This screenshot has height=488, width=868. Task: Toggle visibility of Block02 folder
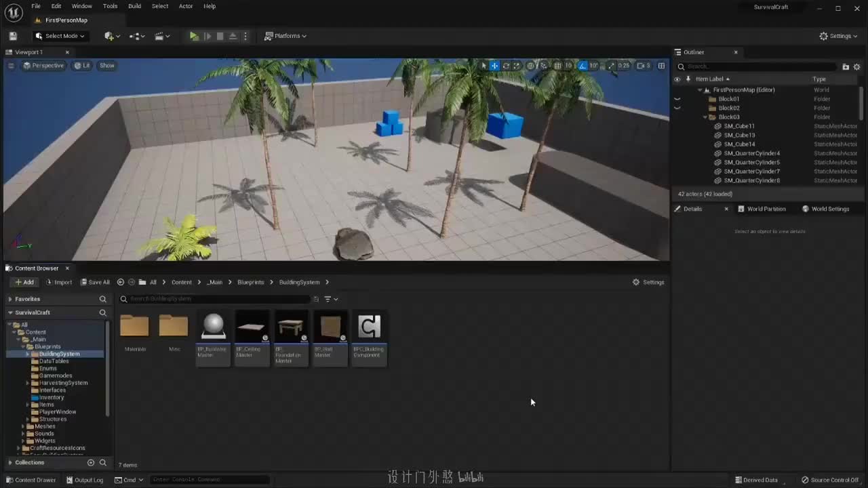point(677,108)
